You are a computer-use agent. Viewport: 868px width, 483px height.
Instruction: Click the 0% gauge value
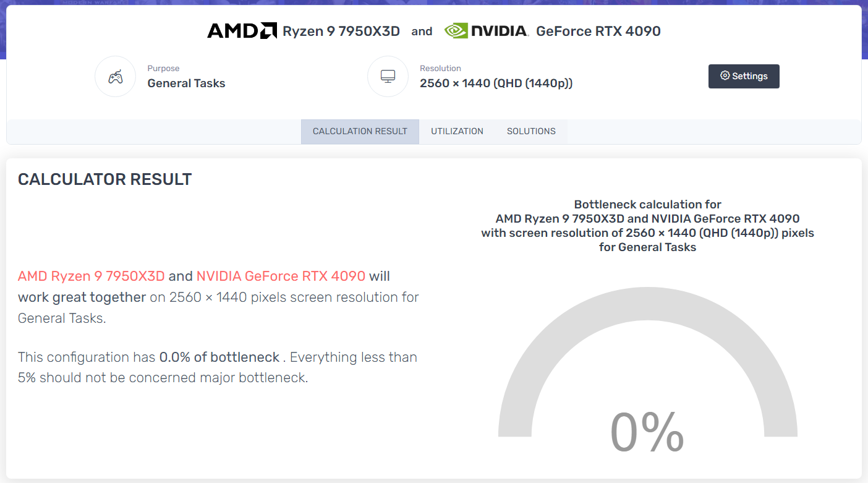(x=647, y=432)
